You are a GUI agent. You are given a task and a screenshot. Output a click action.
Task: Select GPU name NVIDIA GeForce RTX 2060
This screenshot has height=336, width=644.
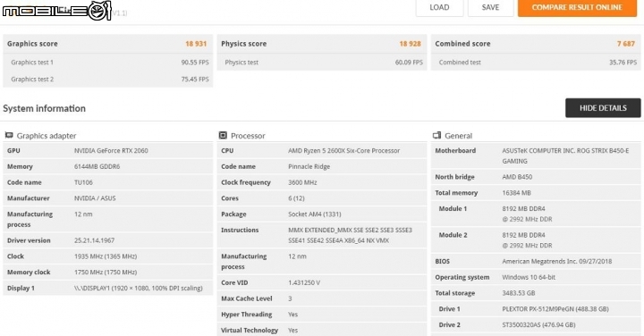(111, 150)
